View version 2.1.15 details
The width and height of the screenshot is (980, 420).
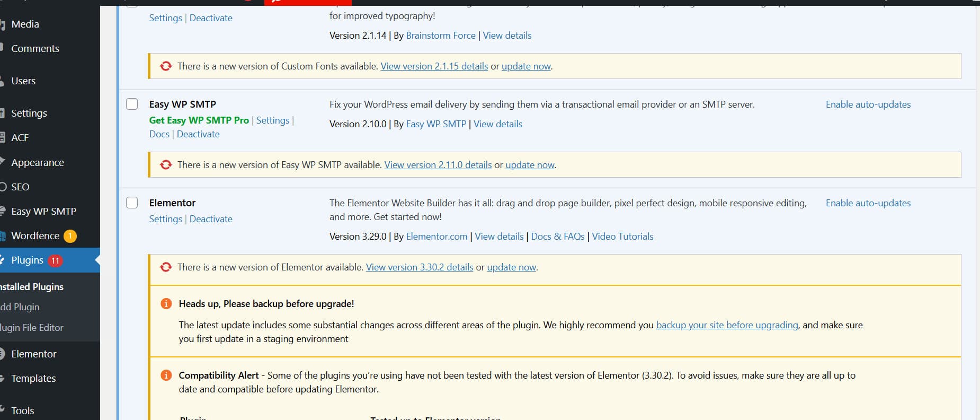pyautogui.click(x=434, y=66)
